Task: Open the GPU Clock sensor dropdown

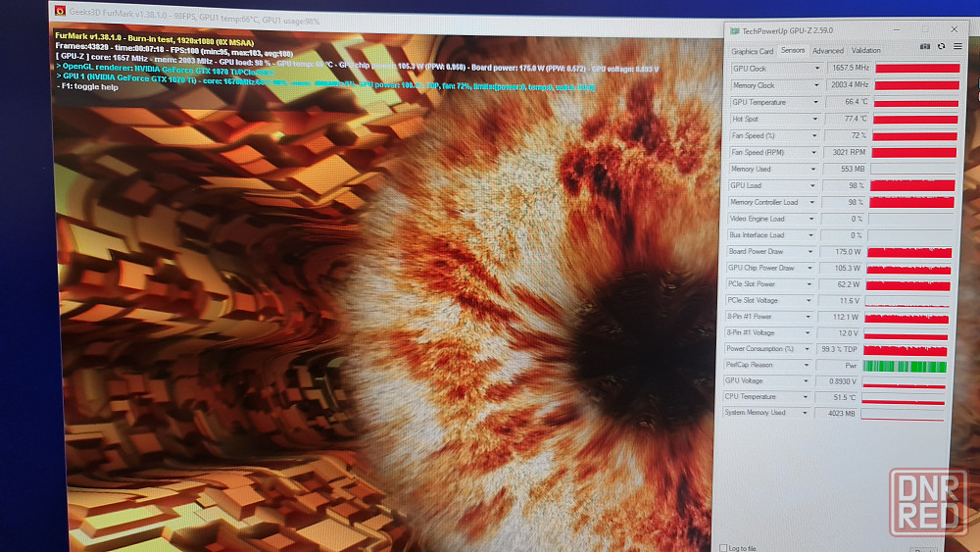Action: click(x=816, y=68)
